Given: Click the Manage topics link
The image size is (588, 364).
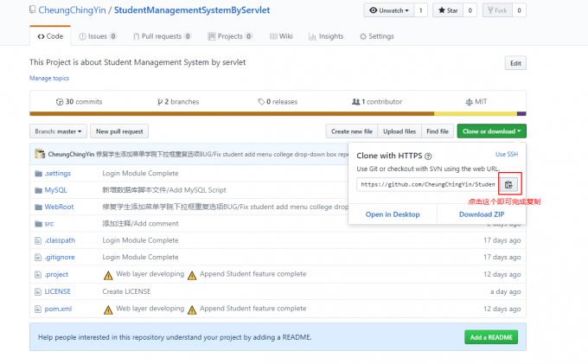Looking at the screenshot, I should pyautogui.click(x=49, y=78).
